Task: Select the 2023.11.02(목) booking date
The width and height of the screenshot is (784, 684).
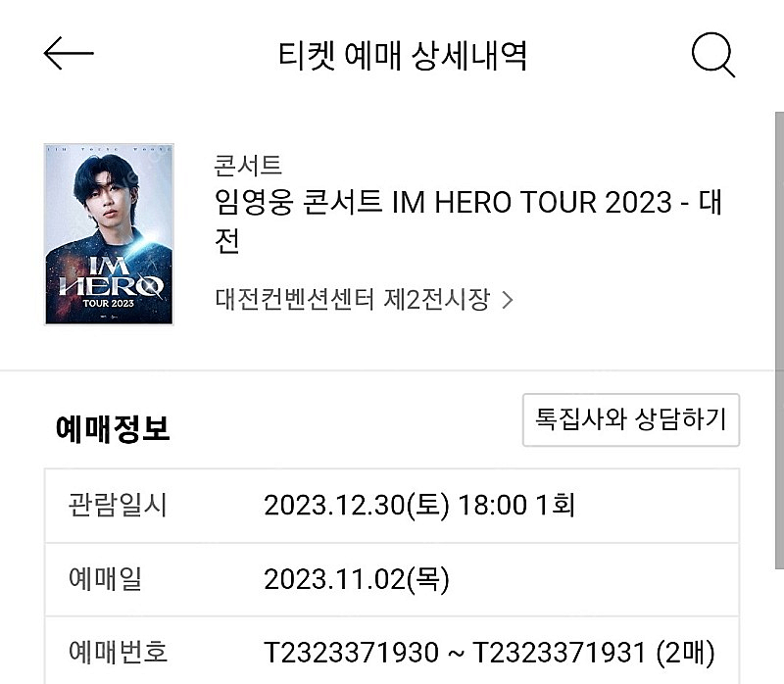Action: [x=356, y=579]
